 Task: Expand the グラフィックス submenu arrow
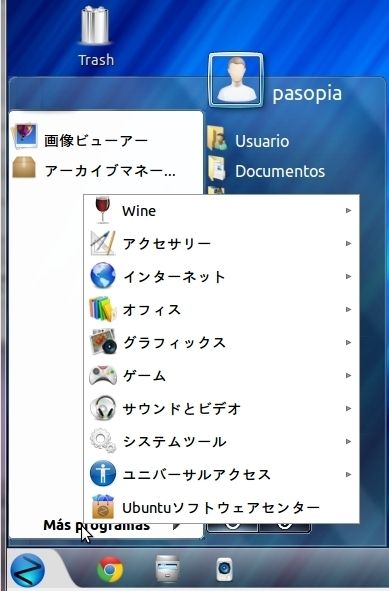pos(349,343)
